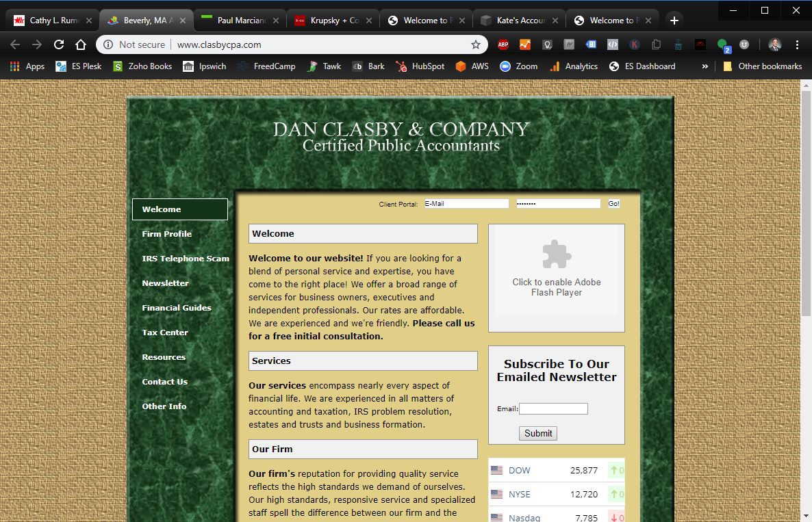Click the Client Portal password field
This screenshot has height=522, width=812.
[x=558, y=204]
